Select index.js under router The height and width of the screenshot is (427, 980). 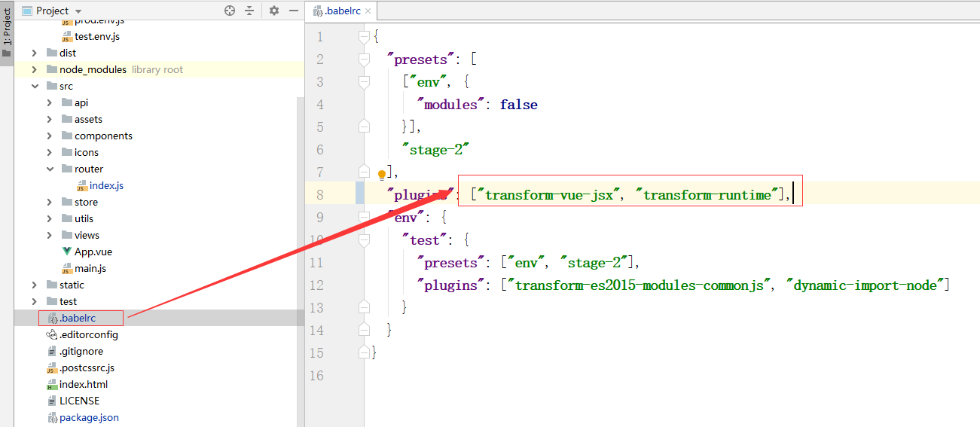106,185
